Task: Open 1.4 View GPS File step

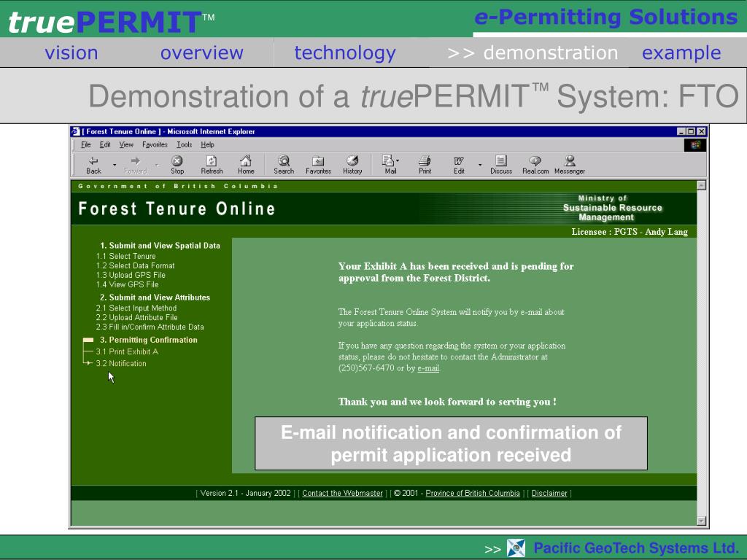Action: [127, 285]
